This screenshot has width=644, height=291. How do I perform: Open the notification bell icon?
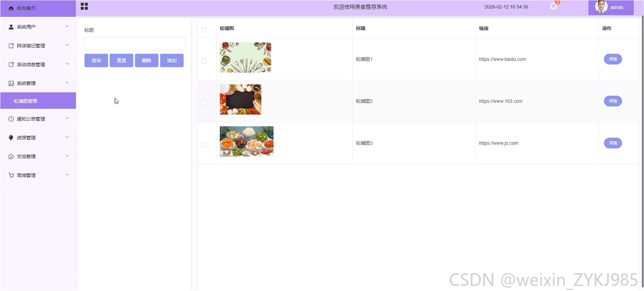click(553, 6)
